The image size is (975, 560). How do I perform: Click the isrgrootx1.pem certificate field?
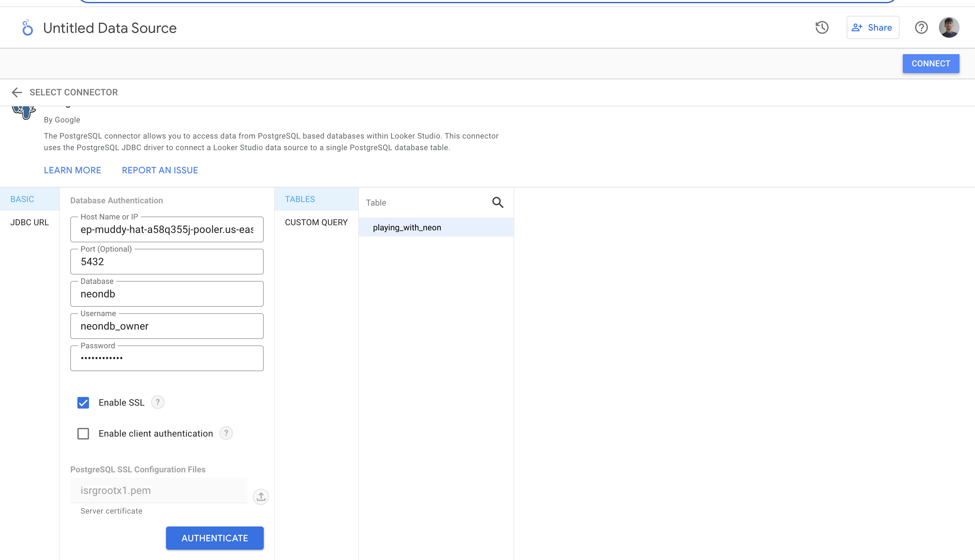click(159, 490)
